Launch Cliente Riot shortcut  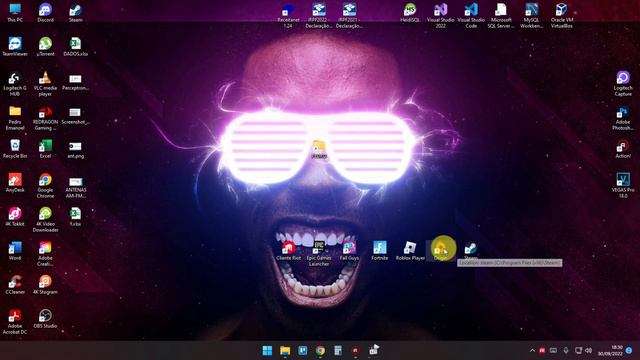pos(288,250)
